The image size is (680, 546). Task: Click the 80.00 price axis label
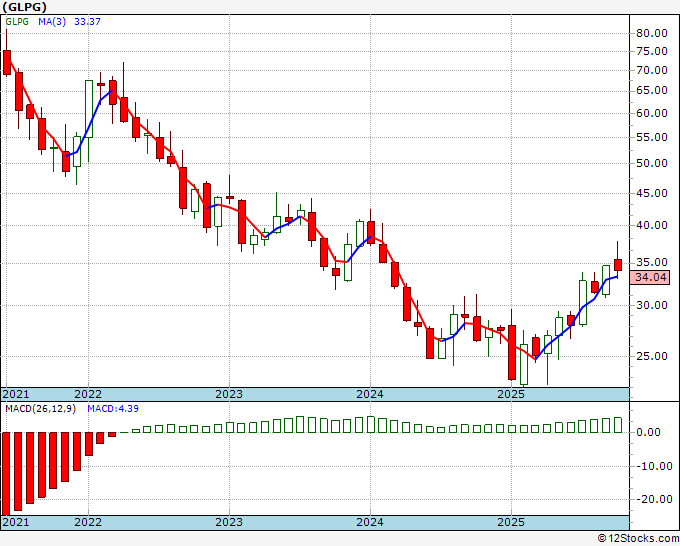coord(651,33)
